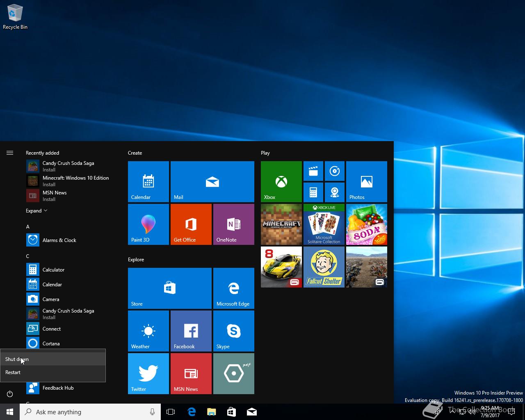The width and height of the screenshot is (525, 420).
Task: Click the letter A section header
Action: click(x=27, y=226)
